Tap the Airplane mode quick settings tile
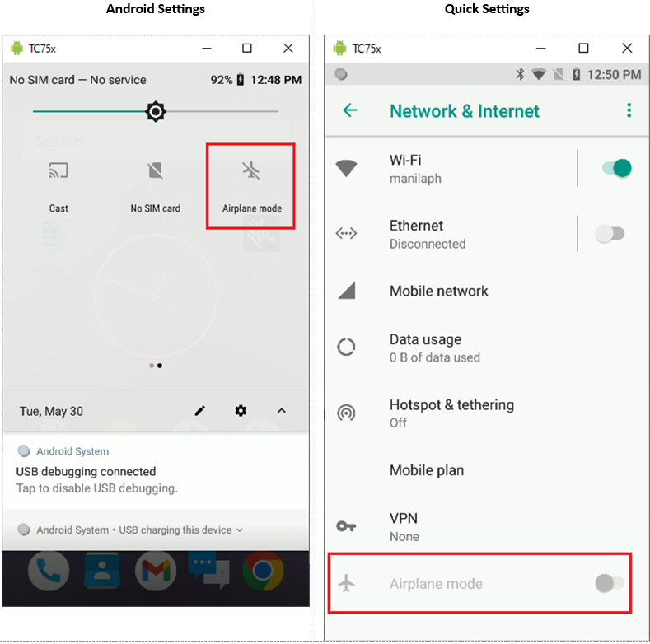 pyautogui.click(x=251, y=186)
